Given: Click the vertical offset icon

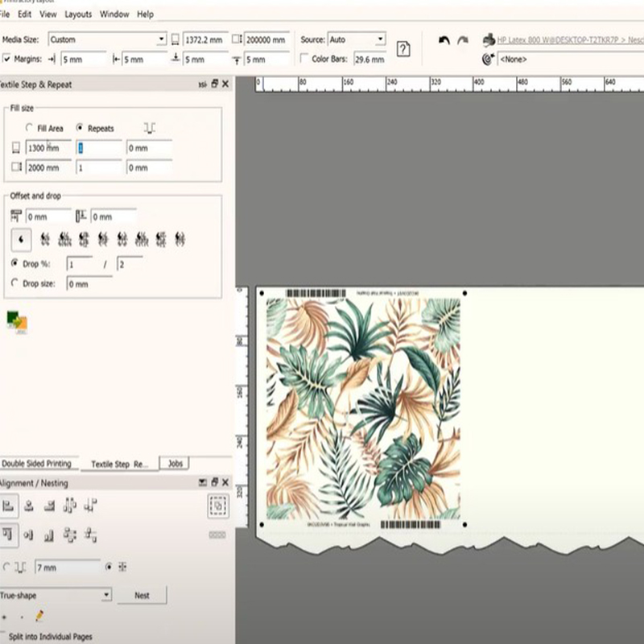Looking at the screenshot, I should click(x=81, y=216).
